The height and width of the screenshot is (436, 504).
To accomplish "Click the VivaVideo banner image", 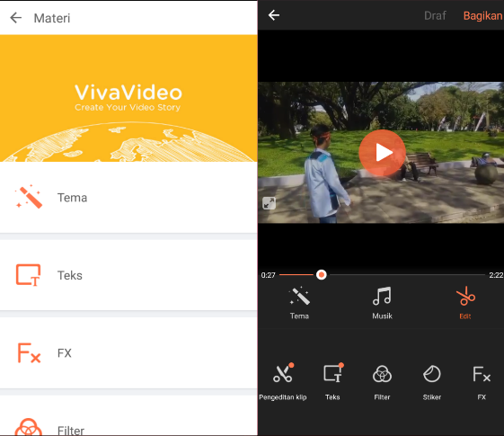I will [x=128, y=98].
